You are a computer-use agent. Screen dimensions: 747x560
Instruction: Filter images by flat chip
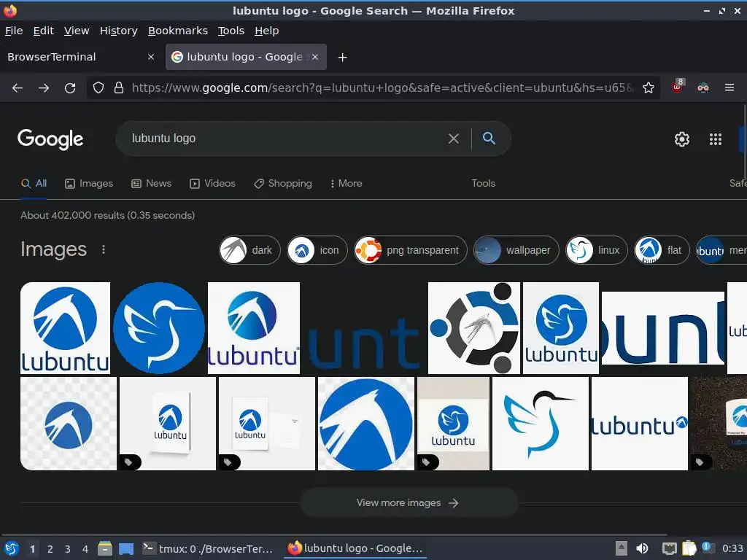[662, 250]
